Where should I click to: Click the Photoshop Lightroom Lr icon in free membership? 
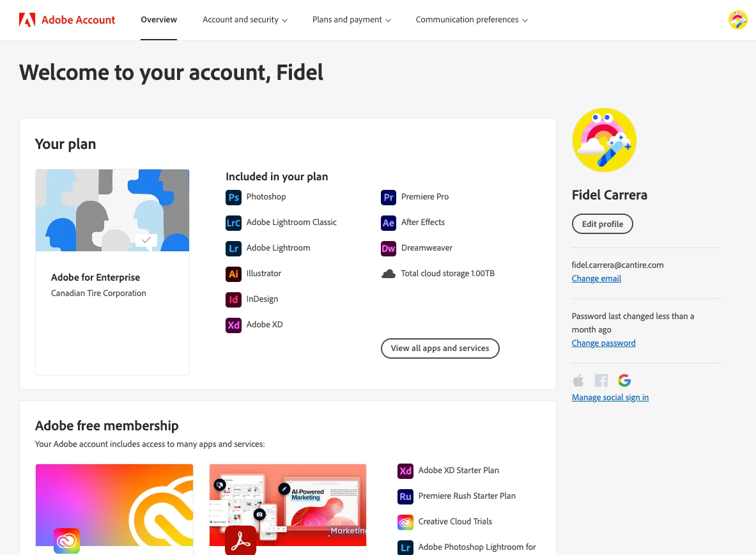406,547
